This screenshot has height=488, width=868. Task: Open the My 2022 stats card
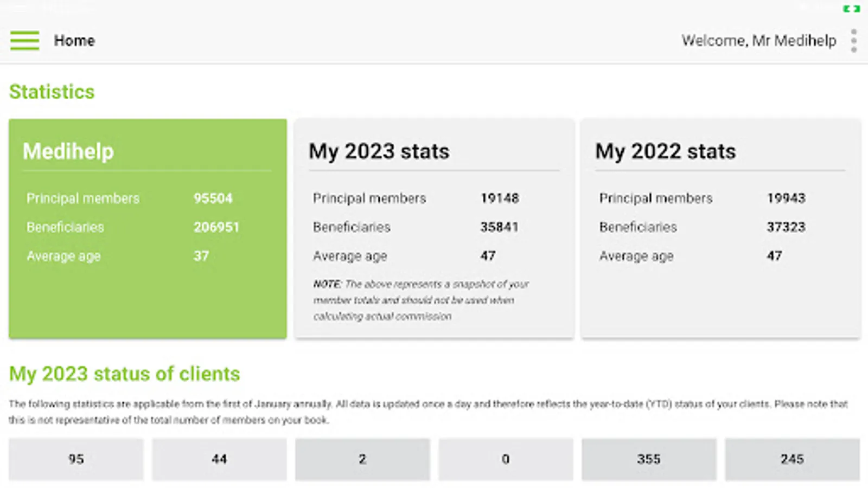tap(720, 229)
